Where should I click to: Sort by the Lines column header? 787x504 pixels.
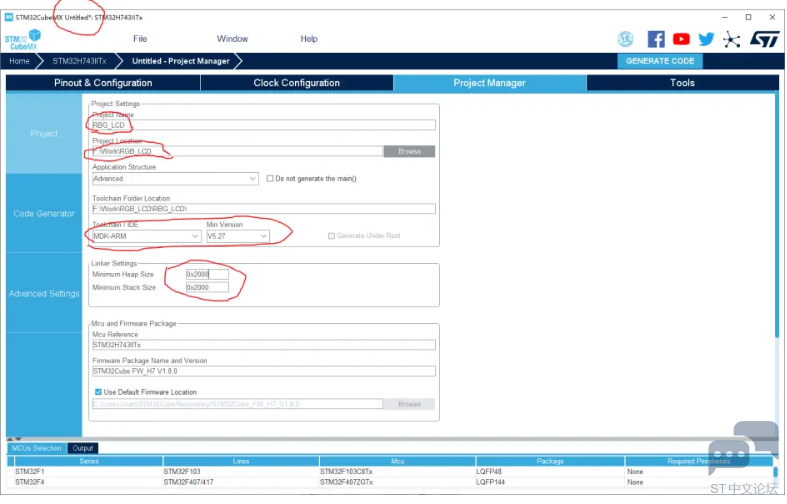[x=241, y=461]
